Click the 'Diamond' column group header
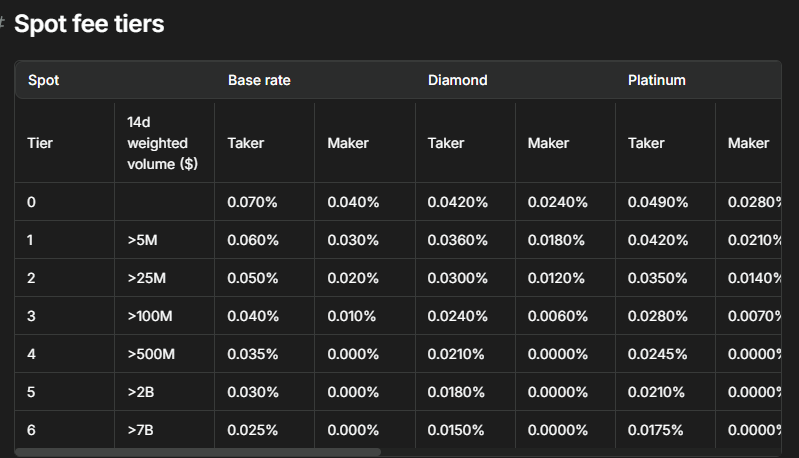799x458 pixels. pyautogui.click(x=458, y=80)
